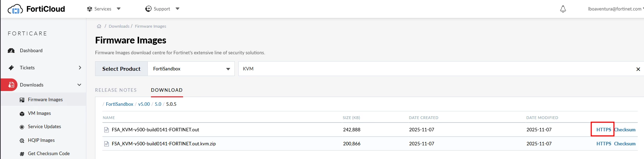Click the Select Product label

pos(121,69)
